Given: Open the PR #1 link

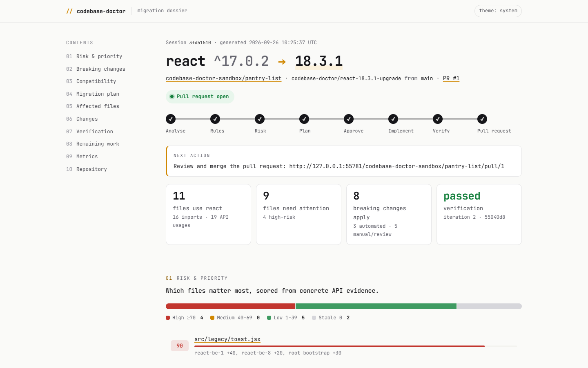Looking at the screenshot, I should (451, 78).
